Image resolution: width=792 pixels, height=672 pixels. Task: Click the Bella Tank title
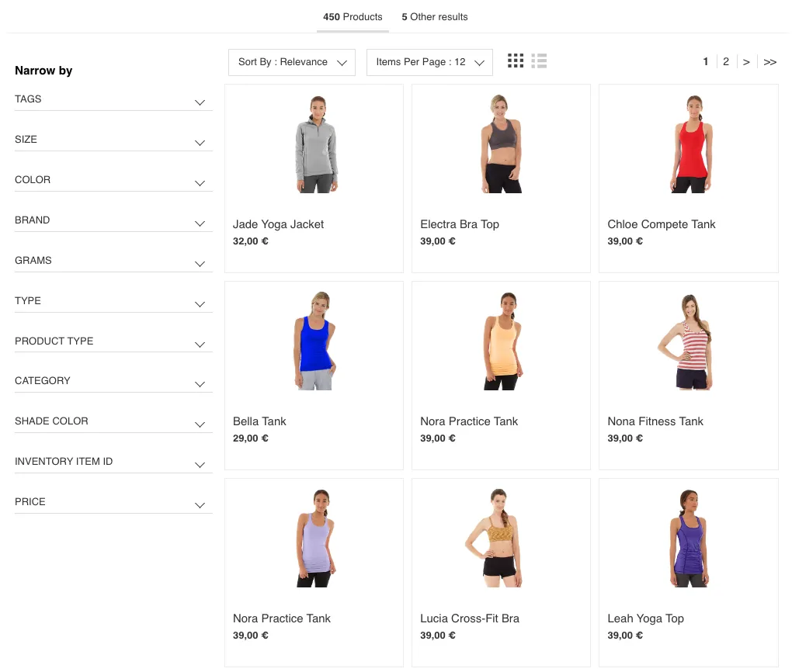pos(259,421)
